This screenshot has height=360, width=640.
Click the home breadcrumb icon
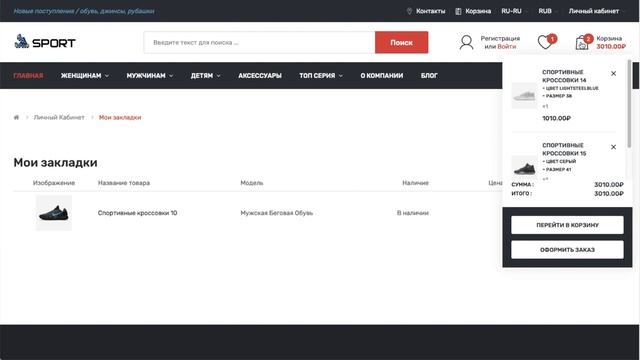click(16, 118)
